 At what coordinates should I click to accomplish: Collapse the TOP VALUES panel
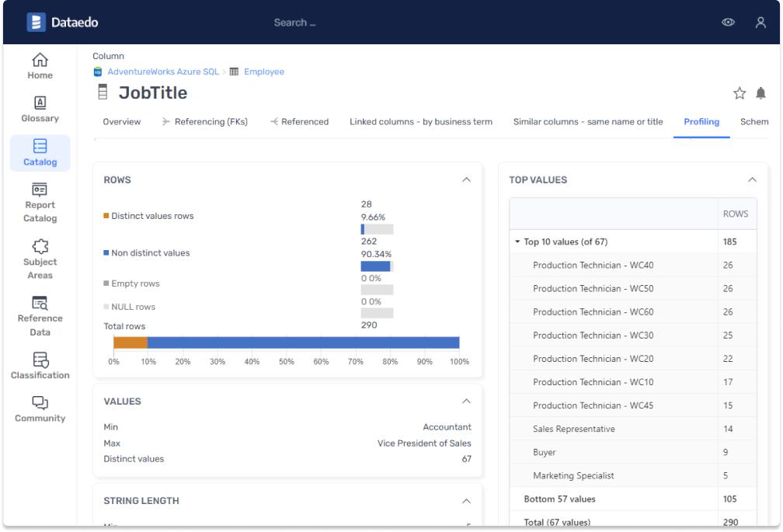click(x=751, y=179)
